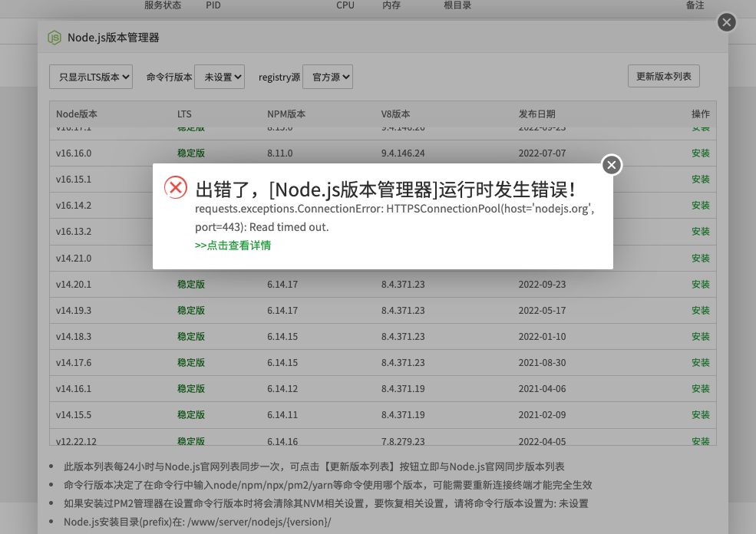The height and width of the screenshot is (534, 756).
Task: Select version cell v14.16.1
Action: 74,388
